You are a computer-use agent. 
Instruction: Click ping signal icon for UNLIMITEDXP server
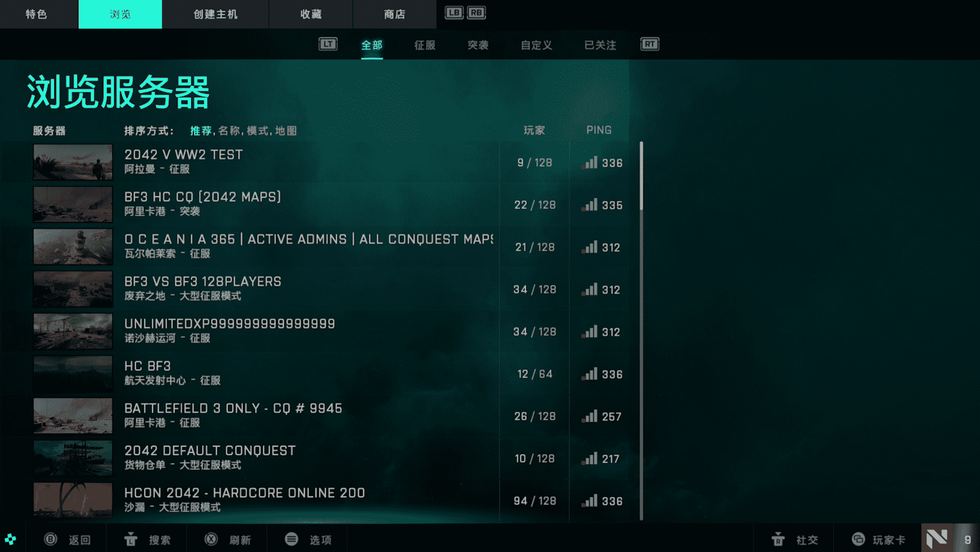[589, 332]
